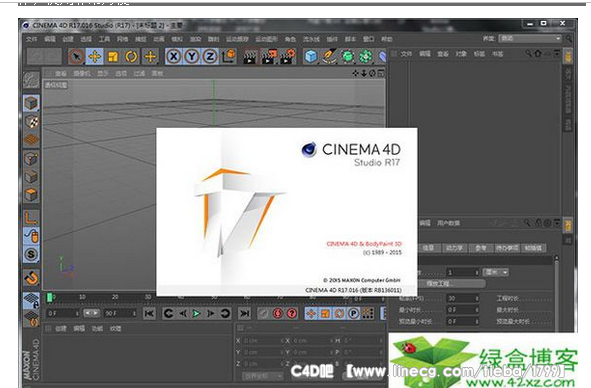Click Render to Picture Viewer icon
The image size is (591, 388).
point(269,57)
